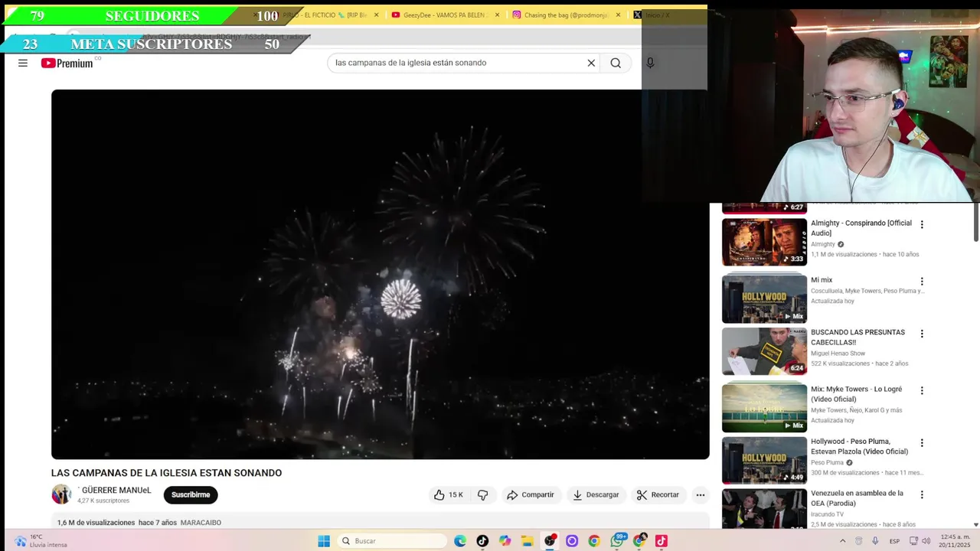Click the Miguel Henao Show channel name
This screenshot has width=980, height=551.
tap(838, 354)
